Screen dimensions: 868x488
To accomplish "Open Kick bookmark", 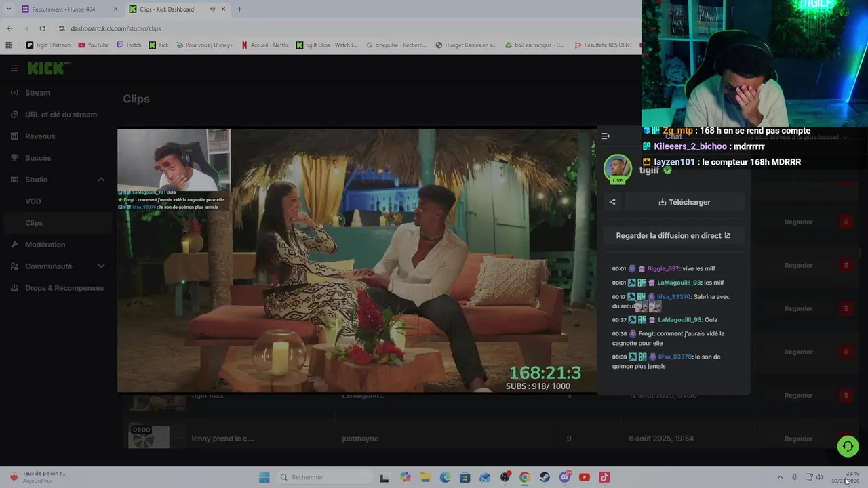I will [159, 45].
